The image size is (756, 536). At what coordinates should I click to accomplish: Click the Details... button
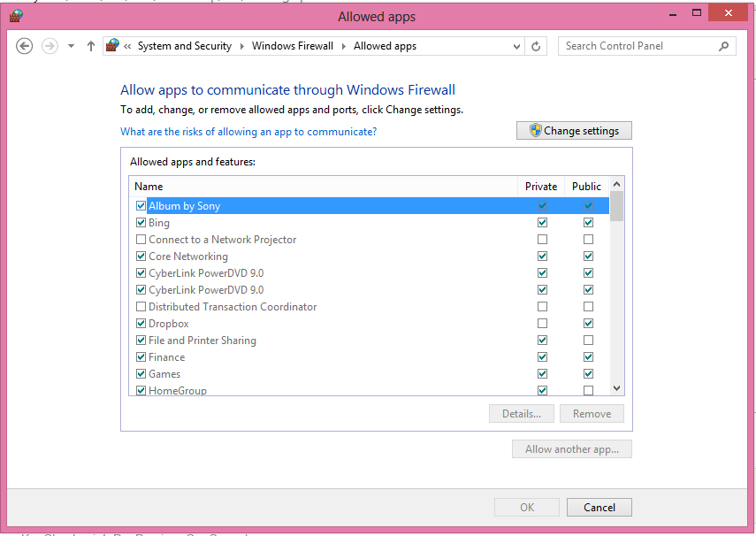point(521,413)
